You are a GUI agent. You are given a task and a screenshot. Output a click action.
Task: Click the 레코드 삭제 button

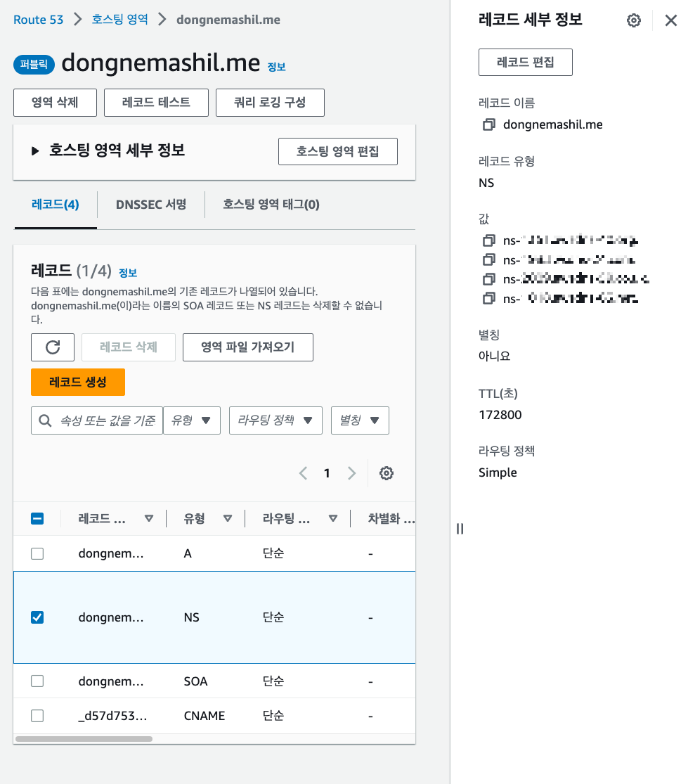click(x=129, y=347)
